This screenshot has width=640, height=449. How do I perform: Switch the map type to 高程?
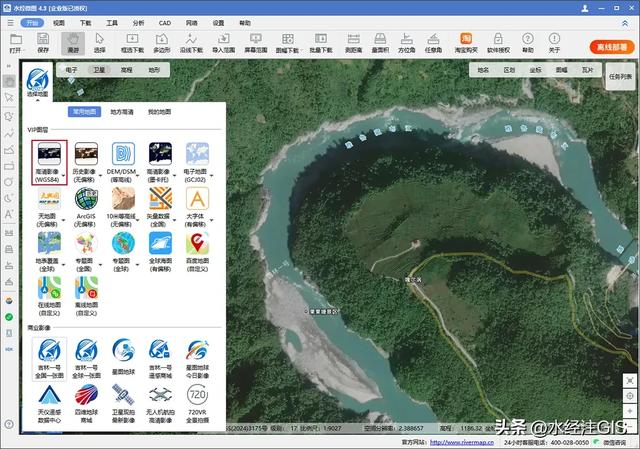[x=127, y=70]
